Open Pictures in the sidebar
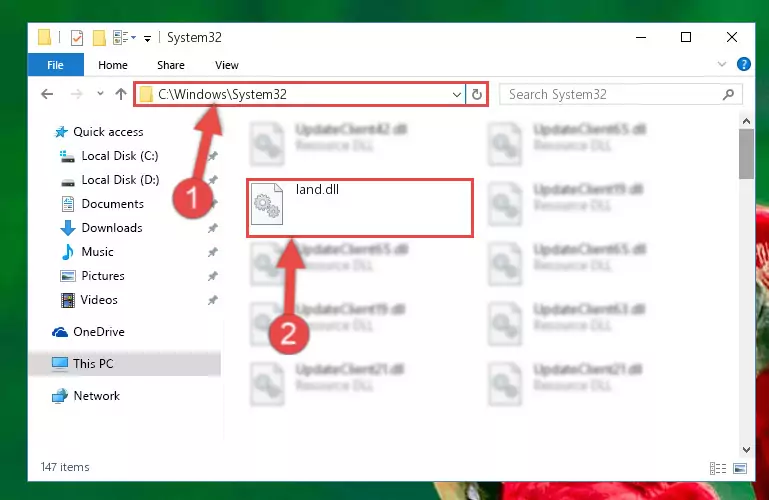Viewport: 769px width, 500px height. pos(103,276)
